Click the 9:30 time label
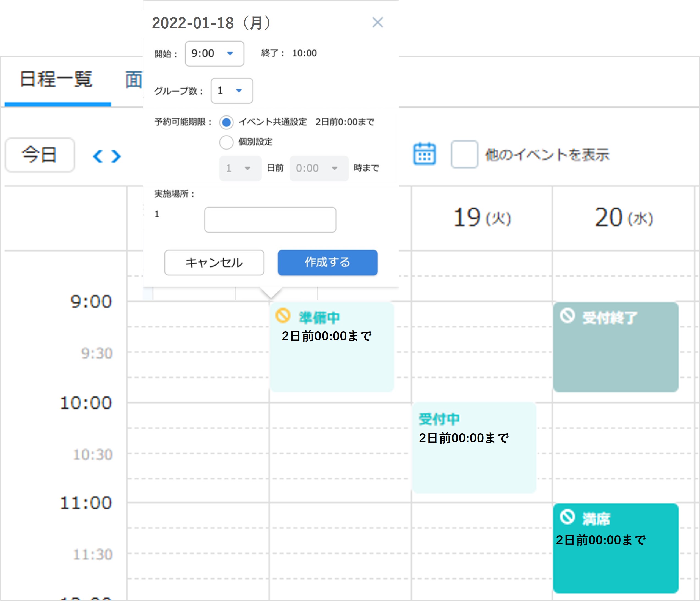 [x=97, y=353]
